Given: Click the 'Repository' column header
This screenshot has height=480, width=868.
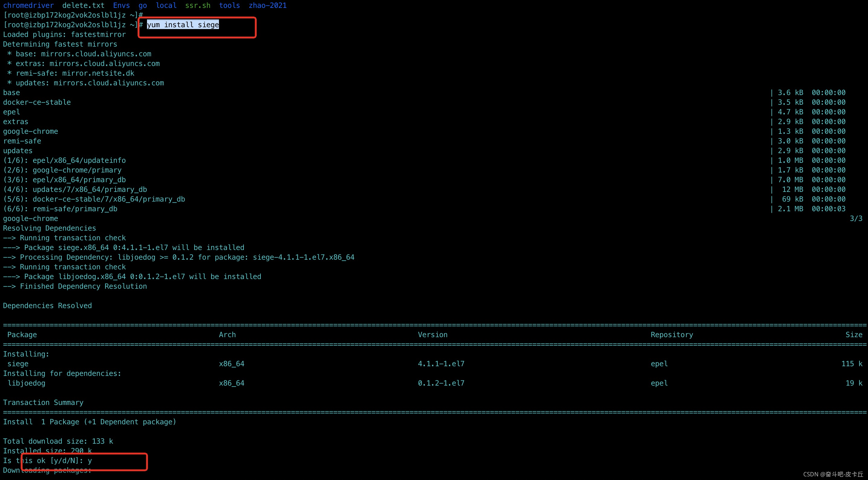Looking at the screenshot, I should click(671, 335).
